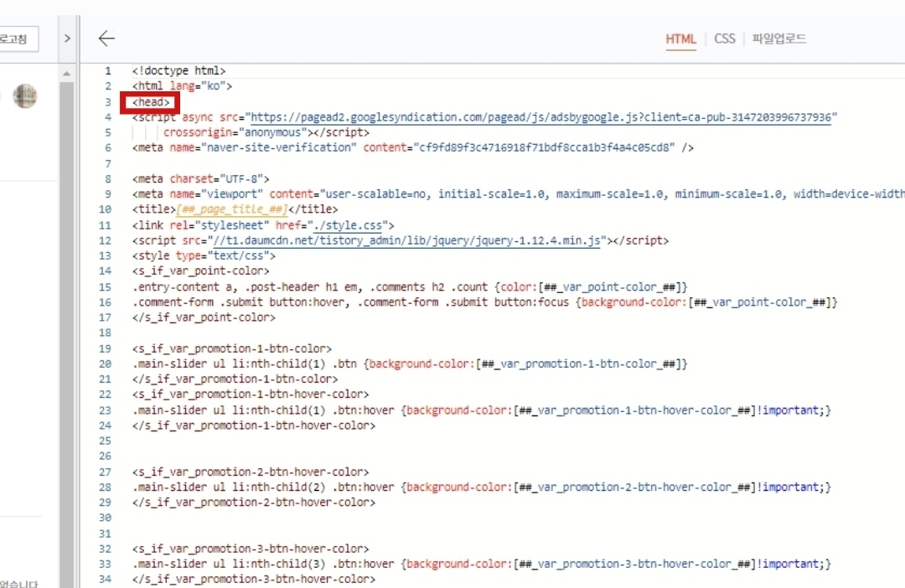Open the CSS tab

point(724,39)
